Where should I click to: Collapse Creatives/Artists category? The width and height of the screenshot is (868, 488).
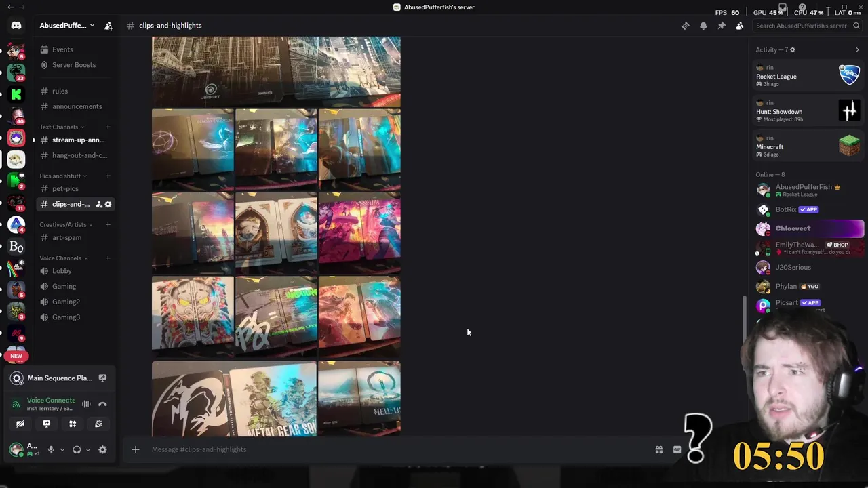(66, 224)
